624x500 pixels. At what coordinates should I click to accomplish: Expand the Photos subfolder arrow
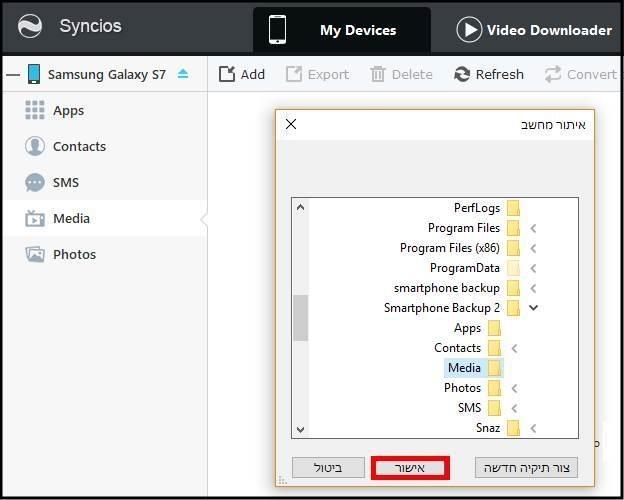coord(514,388)
